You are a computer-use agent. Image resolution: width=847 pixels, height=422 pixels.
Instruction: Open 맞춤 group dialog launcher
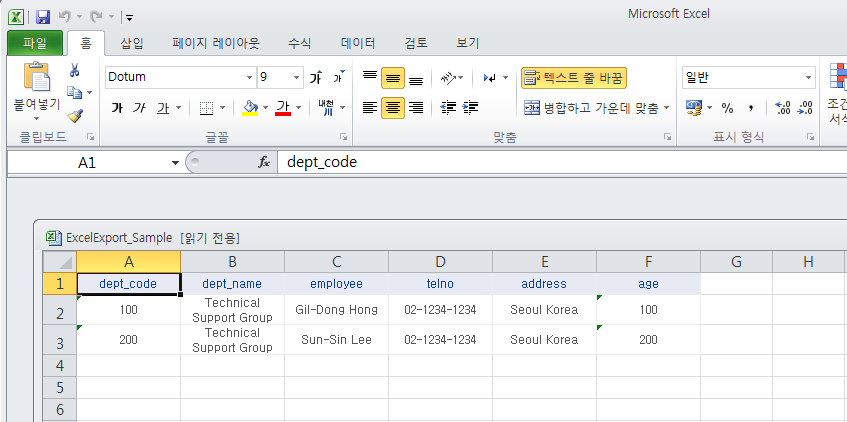[x=668, y=137]
